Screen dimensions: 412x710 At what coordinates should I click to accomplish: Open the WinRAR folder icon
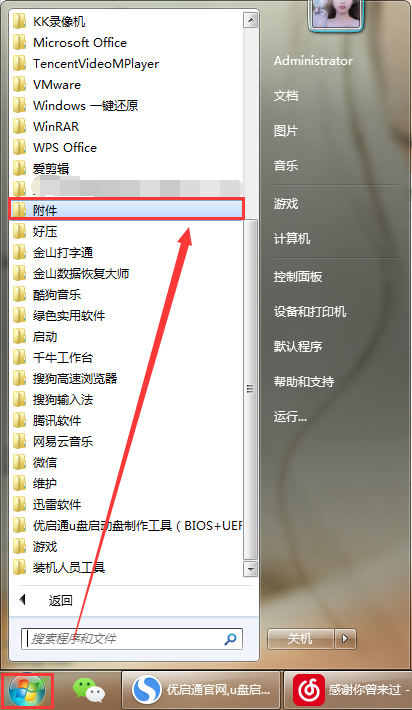point(19,126)
